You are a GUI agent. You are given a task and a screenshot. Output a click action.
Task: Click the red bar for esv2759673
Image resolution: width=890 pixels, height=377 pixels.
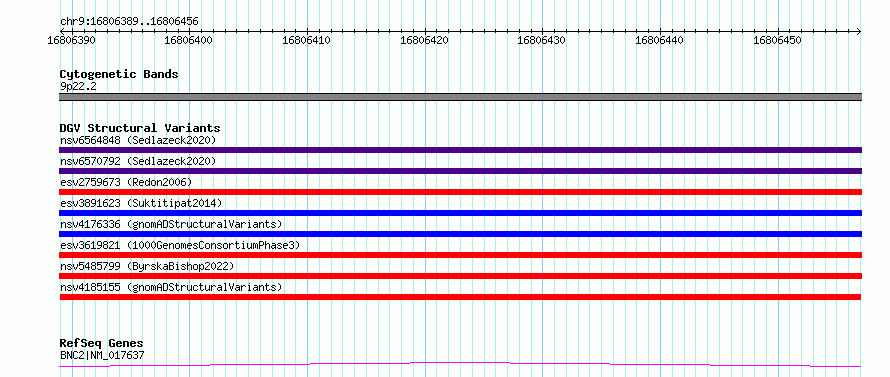coord(460,192)
